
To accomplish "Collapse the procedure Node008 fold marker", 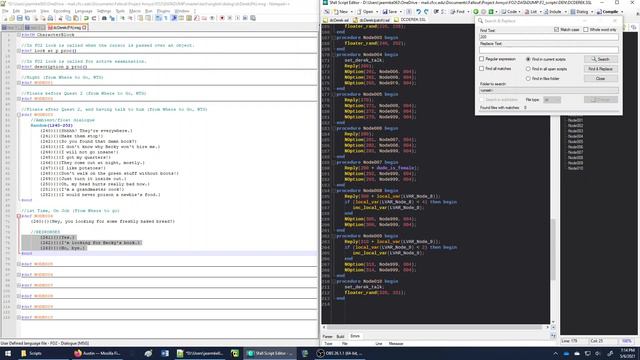I will pos(333,191).
